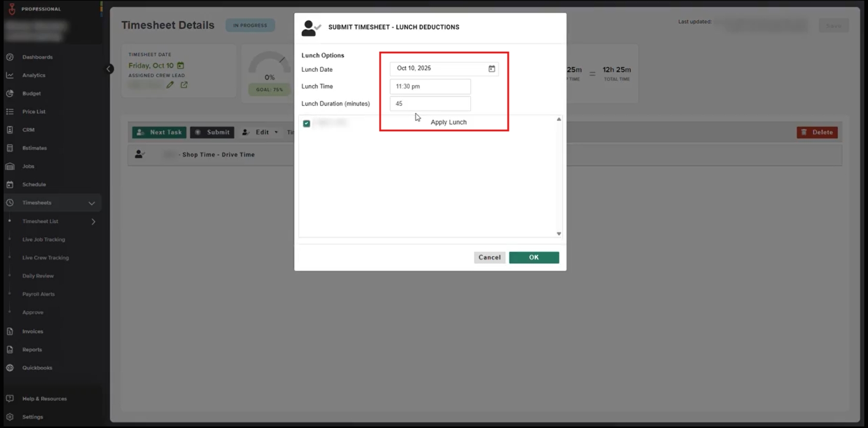868x428 pixels.
Task: Click the Schedule calendar icon in sidebar
Action: [x=10, y=185]
